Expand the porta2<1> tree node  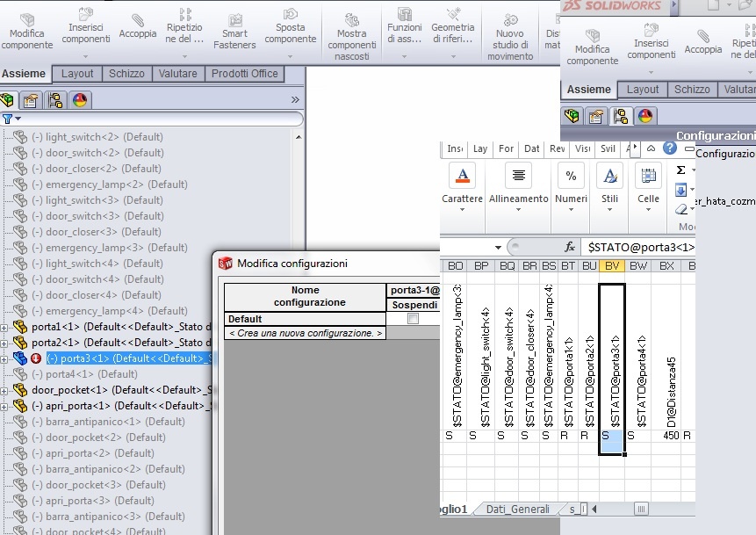click(4, 343)
